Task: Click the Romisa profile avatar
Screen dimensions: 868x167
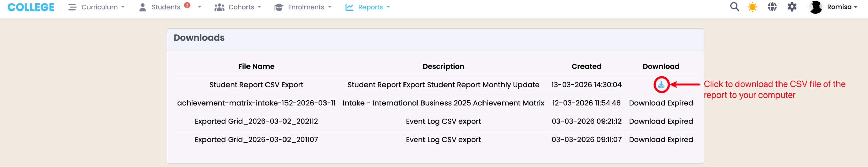Action: pos(815,7)
